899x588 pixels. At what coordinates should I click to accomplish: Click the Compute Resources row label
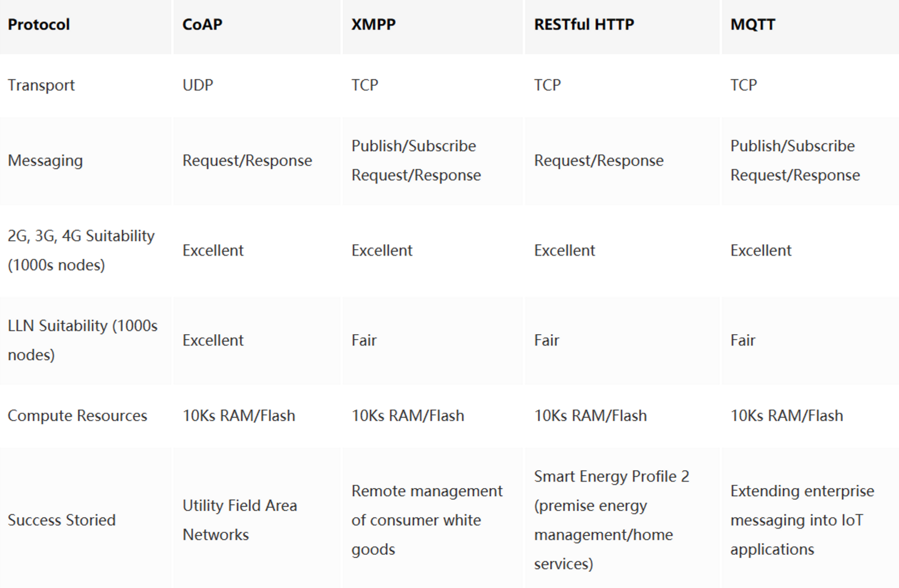[77, 415]
